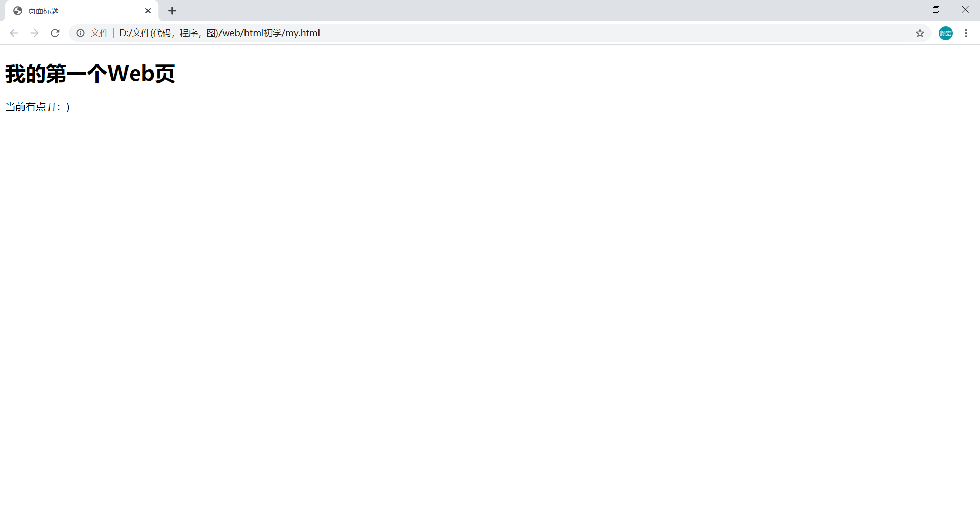
Task: Open the profile account dropdown
Action: pos(946,33)
